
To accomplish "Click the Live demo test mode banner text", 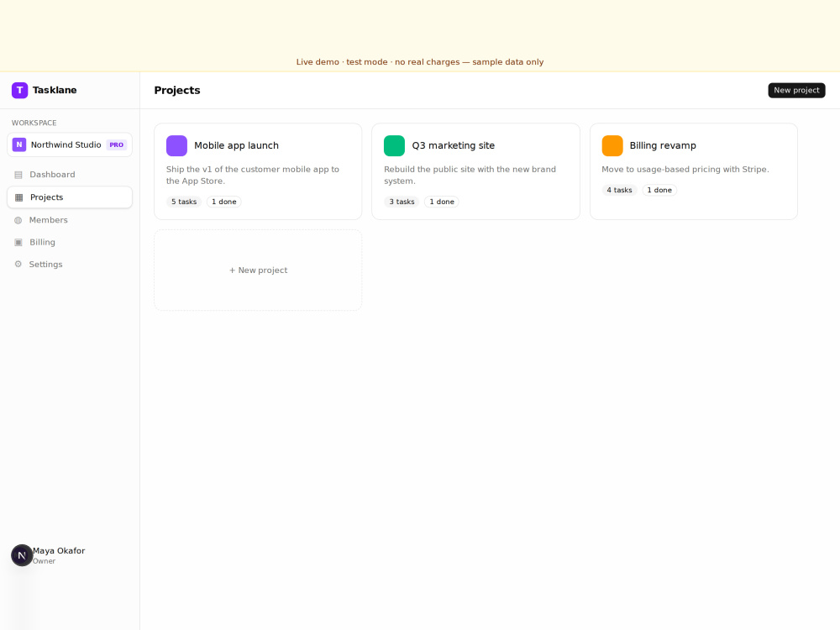I will [420, 62].
